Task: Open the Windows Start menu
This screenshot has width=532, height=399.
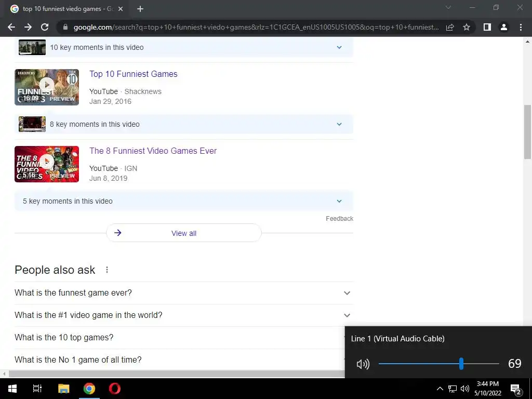Action: pyautogui.click(x=12, y=389)
